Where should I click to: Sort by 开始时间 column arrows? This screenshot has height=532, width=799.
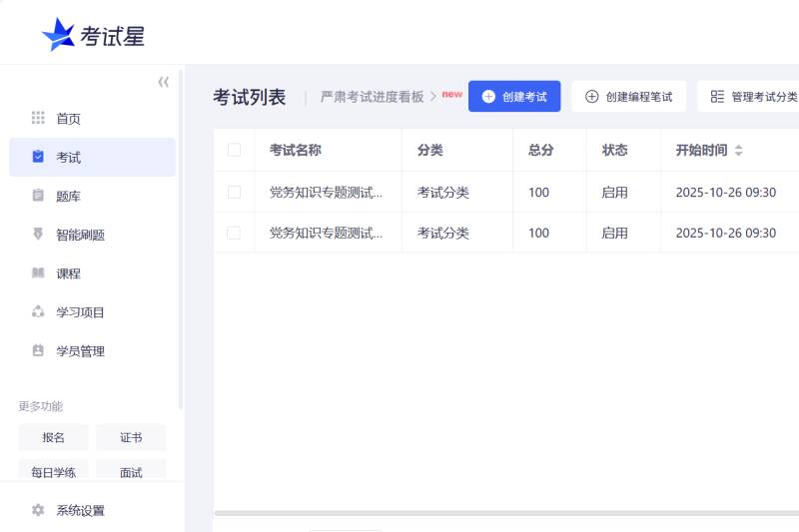tap(738, 151)
